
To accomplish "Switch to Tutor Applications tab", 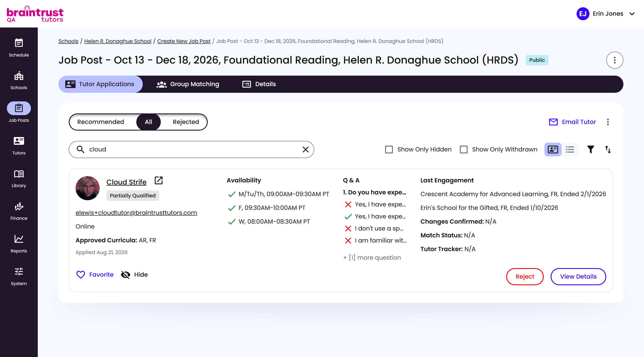I will 100,84.
